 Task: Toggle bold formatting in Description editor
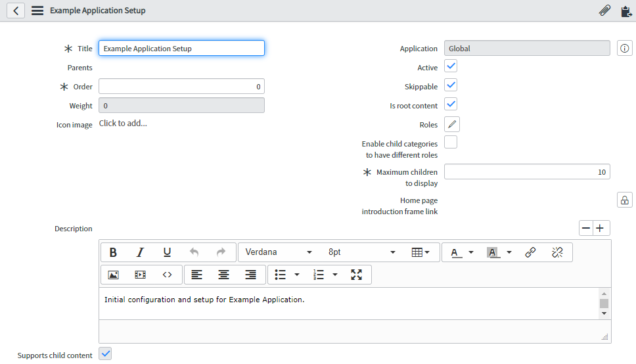[113, 252]
